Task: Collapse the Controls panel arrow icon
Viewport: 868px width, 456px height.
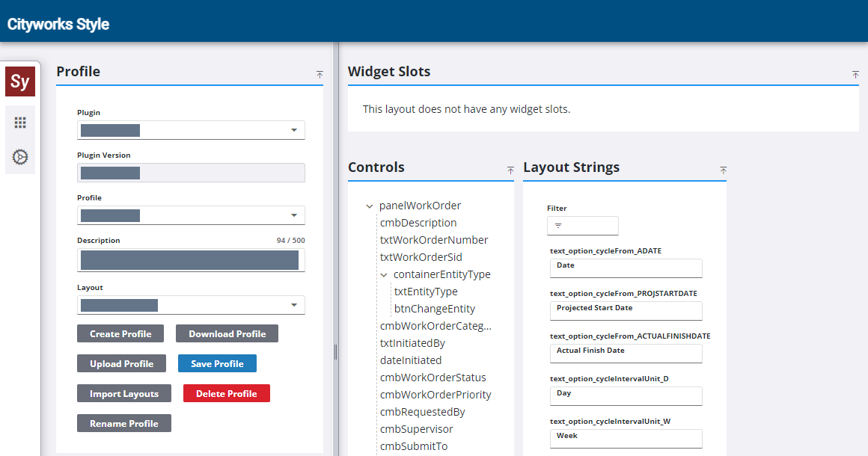Action: (510, 170)
